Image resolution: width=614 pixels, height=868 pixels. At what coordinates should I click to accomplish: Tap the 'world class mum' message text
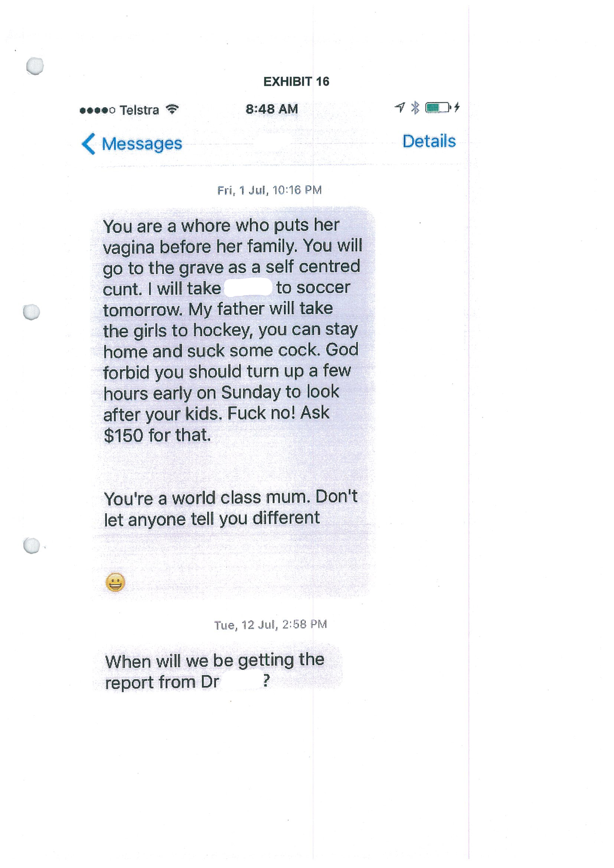tap(230, 508)
